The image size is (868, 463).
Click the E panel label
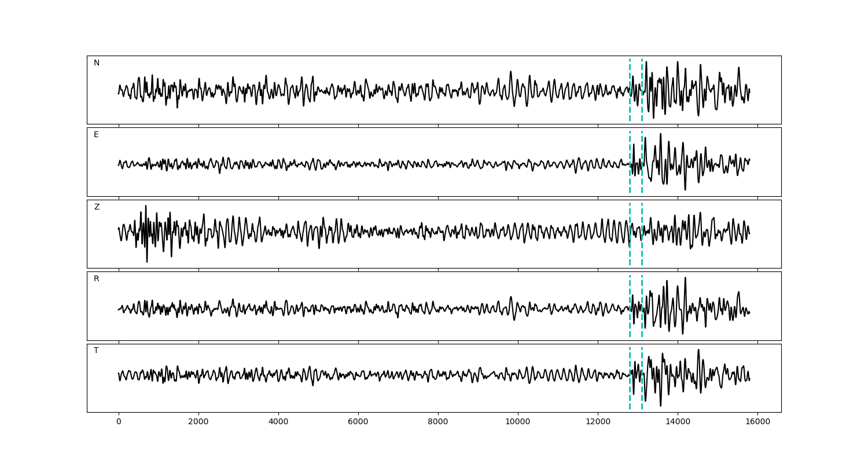pos(96,135)
